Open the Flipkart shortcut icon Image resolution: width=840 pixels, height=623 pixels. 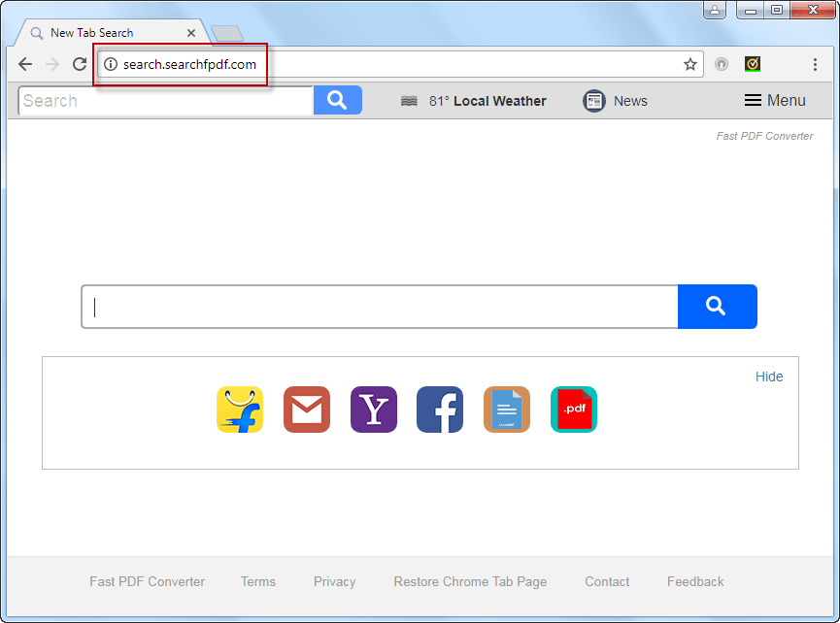[x=240, y=410]
